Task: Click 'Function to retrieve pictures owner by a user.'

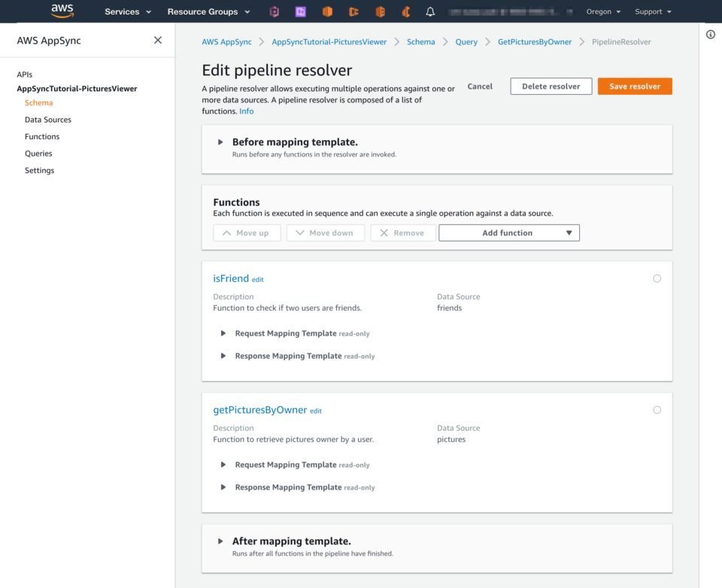Action: point(293,439)
